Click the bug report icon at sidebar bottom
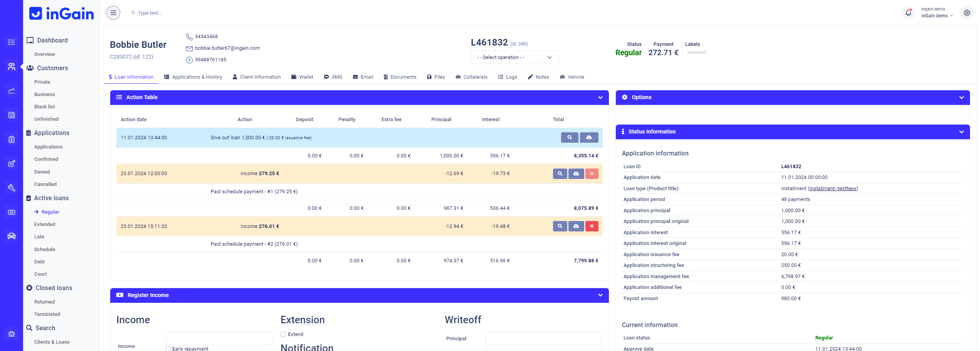The image size is (980, 351). (x=12, y=334)
